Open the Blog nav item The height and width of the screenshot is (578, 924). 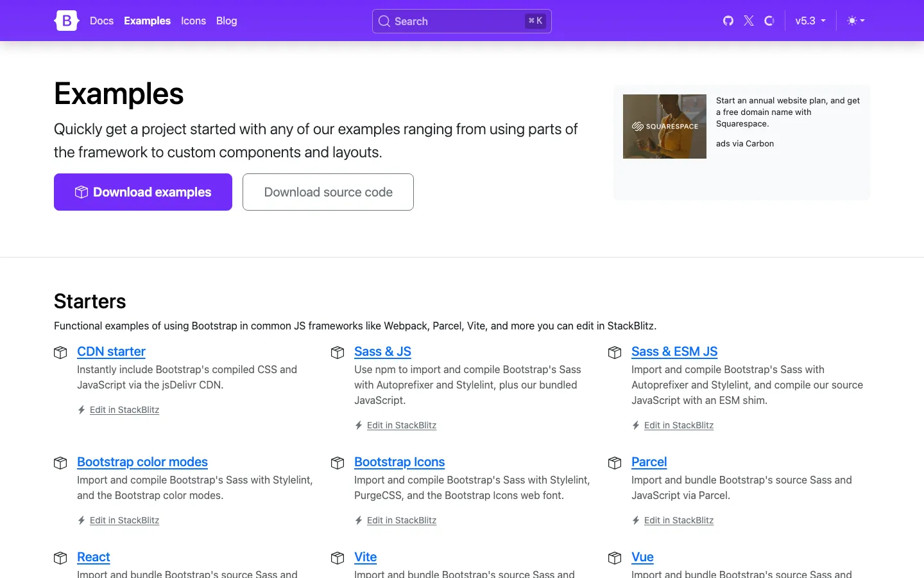[x=227, y=21]
